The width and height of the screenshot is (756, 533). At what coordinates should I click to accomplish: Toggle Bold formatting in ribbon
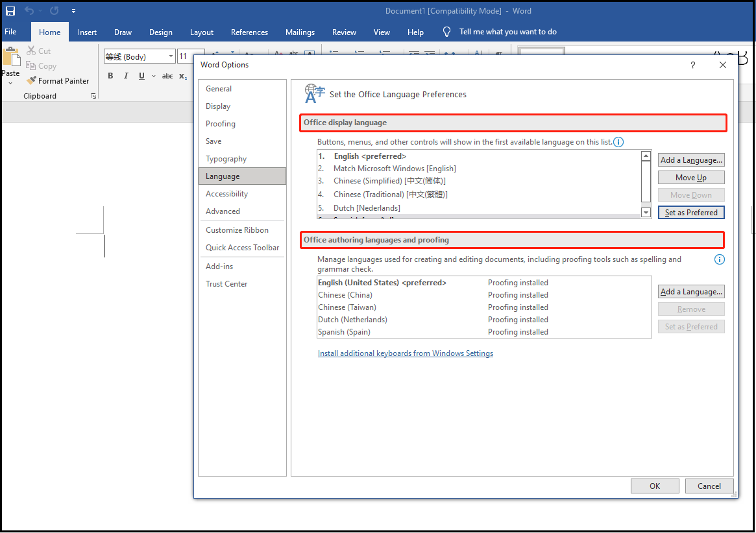[110, 76]
